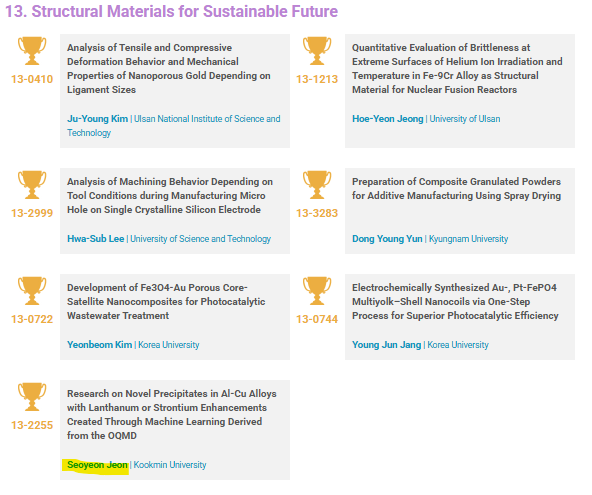
Task: Open Young Jun Jang author link
Action: (386, 345)
